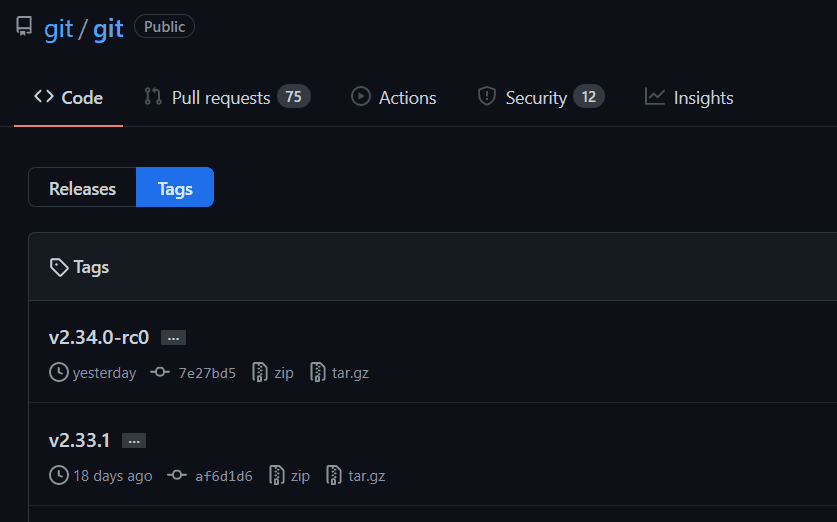Click the repository book icon

tap(24, 27)
